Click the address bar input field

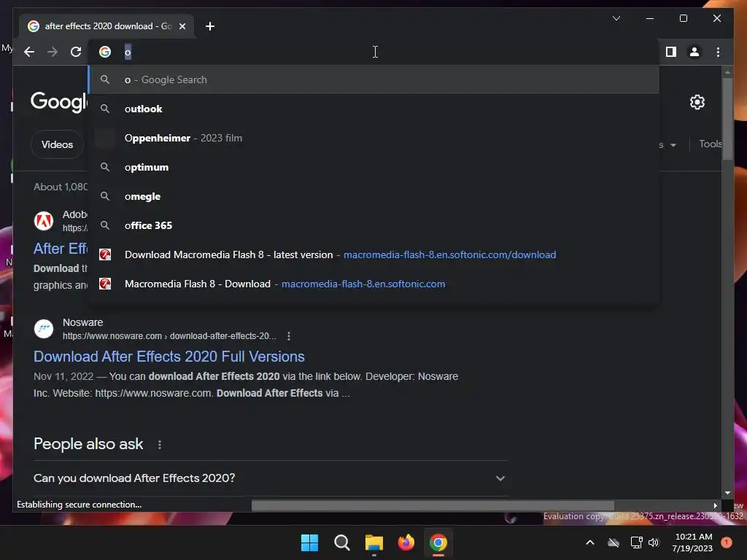tap(374, 52)
